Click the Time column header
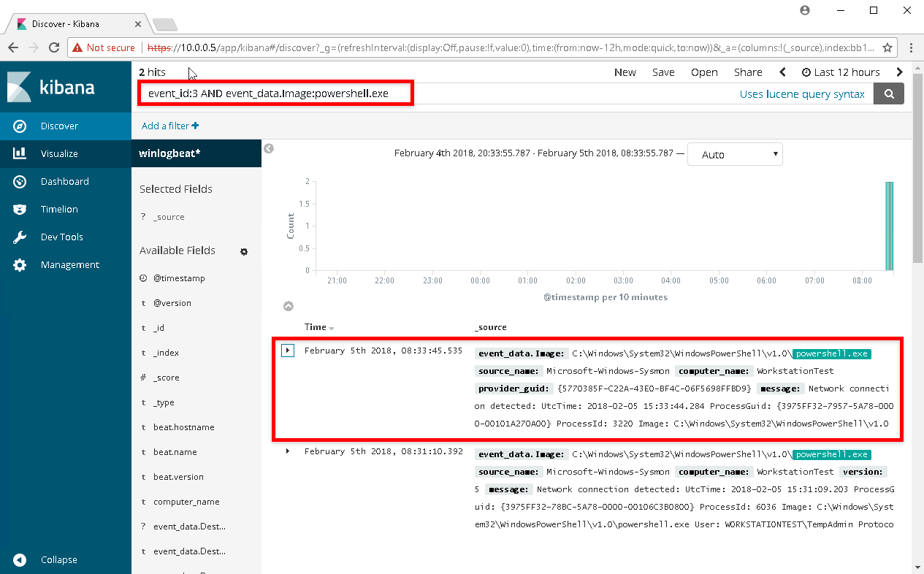The height and width of the screenshot is (574, 924). (316, 327)
